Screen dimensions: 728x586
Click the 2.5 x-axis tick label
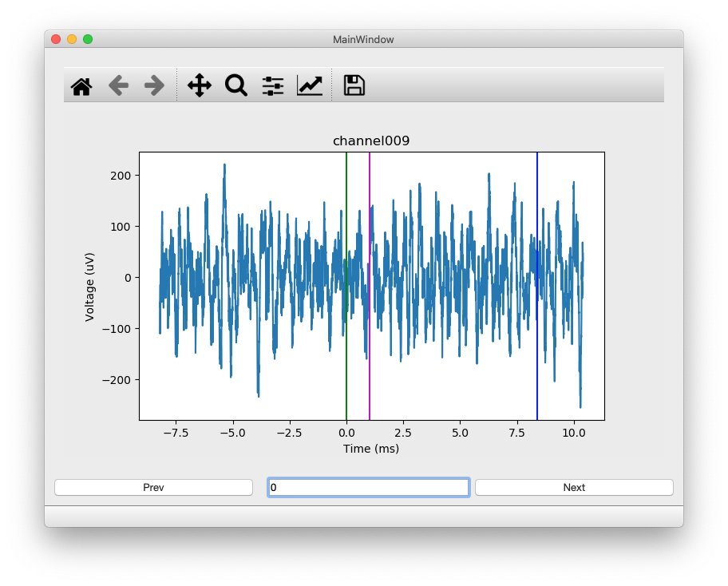[403, 433]
